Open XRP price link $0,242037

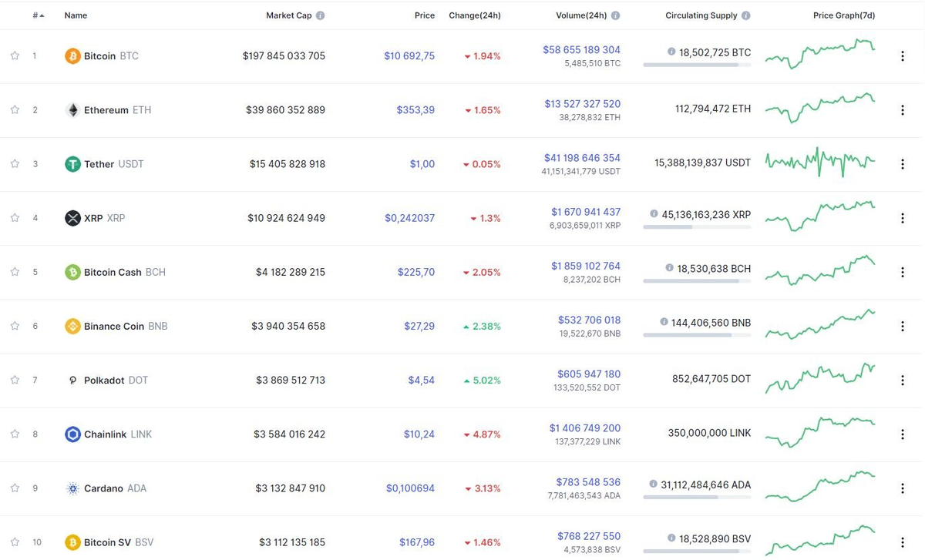pyautogui.click(x=409, y=218)
